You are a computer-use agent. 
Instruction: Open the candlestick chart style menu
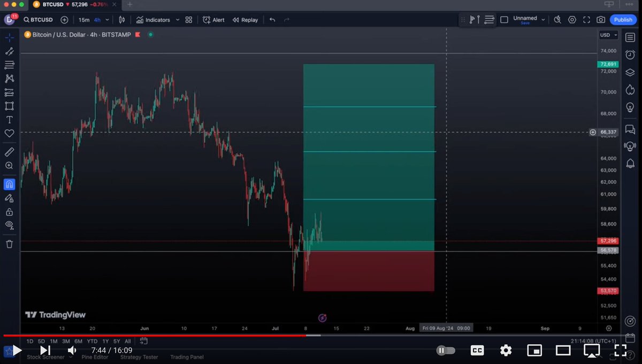(x=122, y=20)
